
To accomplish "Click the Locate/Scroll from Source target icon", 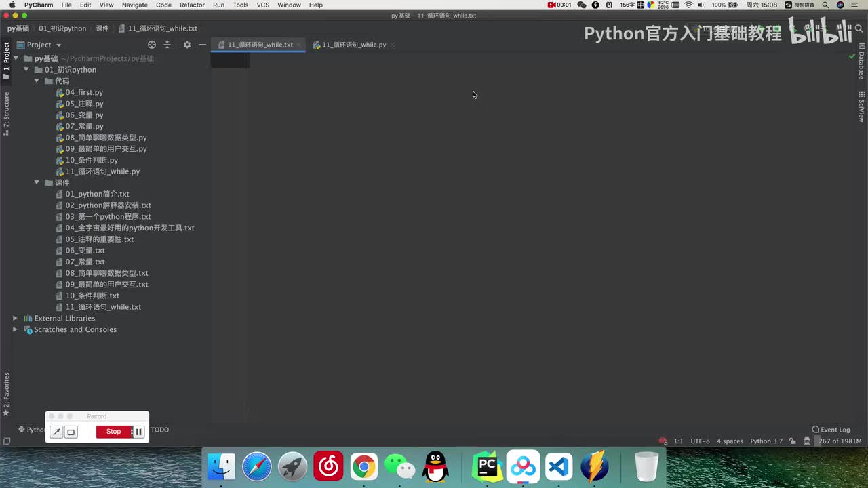I will coord(152,45).
